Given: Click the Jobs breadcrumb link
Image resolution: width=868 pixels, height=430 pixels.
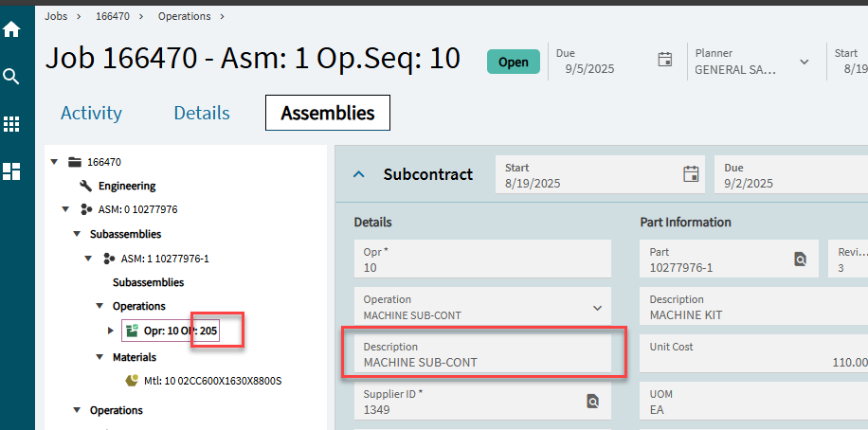Looking at the screenshot, I should click(56, 16).
